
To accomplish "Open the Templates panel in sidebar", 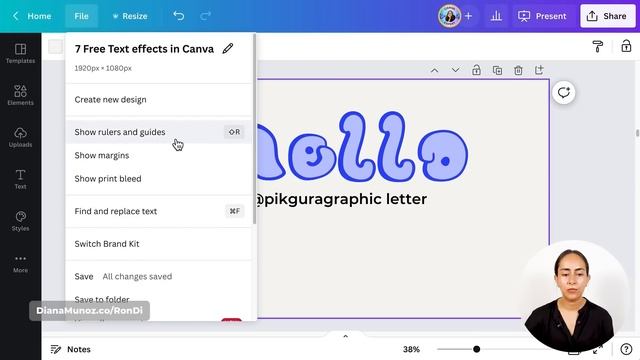I will [20, 53].
